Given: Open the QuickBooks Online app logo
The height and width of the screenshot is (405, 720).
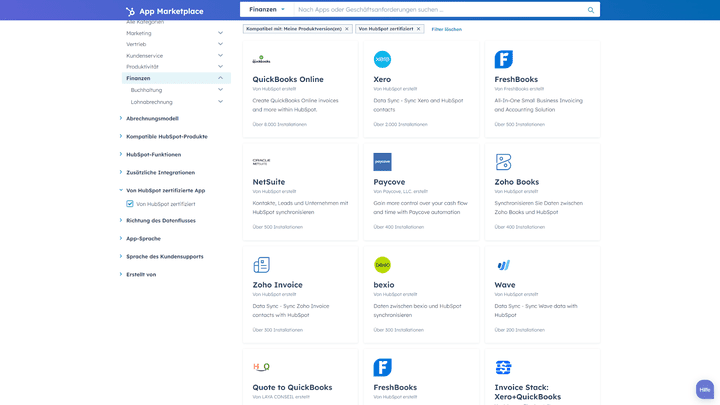Looking at the screenshot, I should tap(261, 59).
